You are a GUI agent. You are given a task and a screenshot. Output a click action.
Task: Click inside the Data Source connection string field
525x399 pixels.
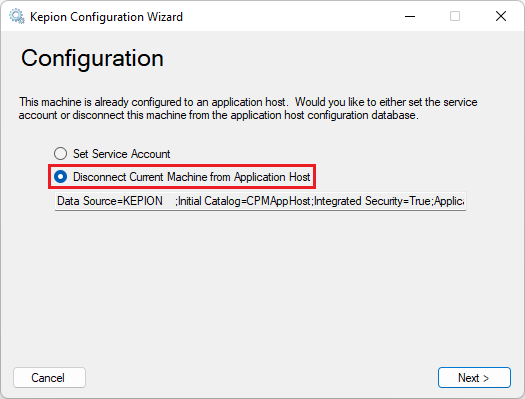[260, 201]
